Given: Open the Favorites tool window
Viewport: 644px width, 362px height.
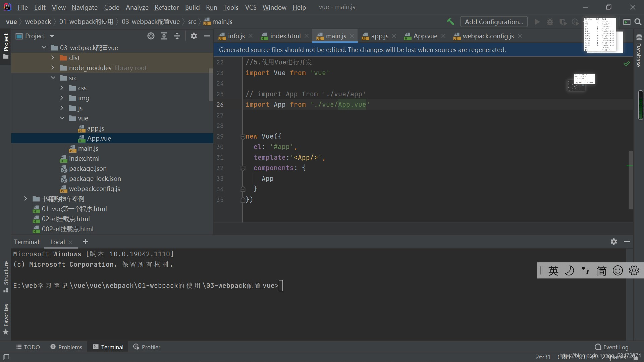Looking at the screenshot, I should click(x=6, y=319).
